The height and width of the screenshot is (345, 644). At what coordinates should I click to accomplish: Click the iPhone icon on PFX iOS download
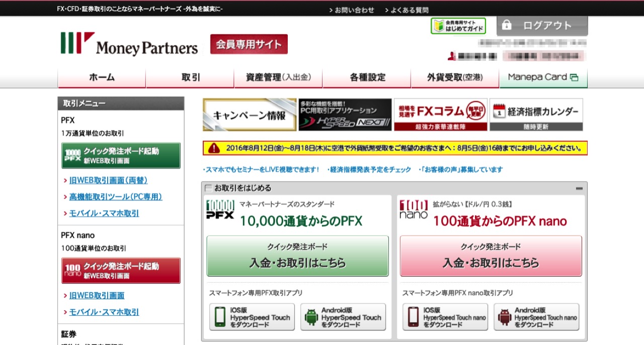click(220, 317)
